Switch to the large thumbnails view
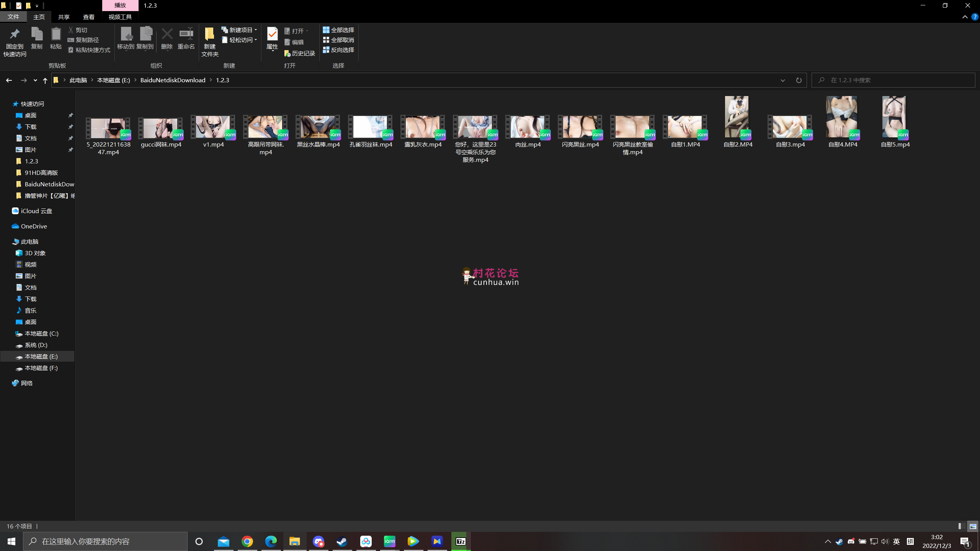Viewport: 980px width, 551px height. click(973, 527)
